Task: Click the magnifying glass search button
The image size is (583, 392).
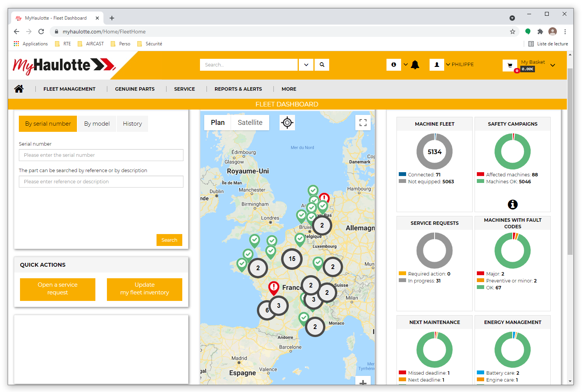Action: 322,65
